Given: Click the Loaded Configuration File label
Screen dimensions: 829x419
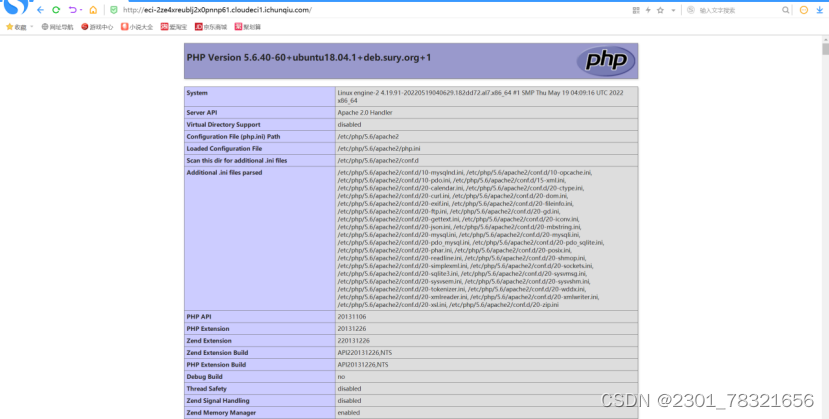Looking at the screenshot, I should 224,148.
